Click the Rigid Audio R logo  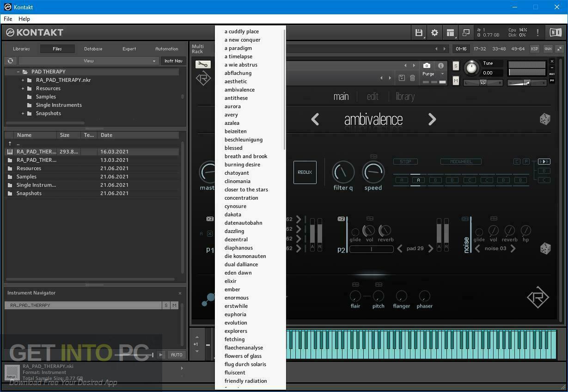[538, 297]
